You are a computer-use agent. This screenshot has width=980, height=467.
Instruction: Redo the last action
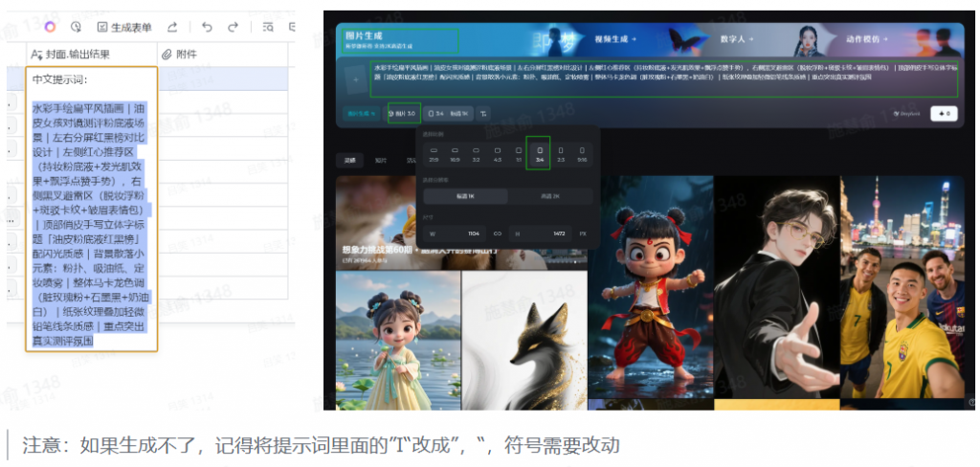pyautogui.click(x=234, y=27)
